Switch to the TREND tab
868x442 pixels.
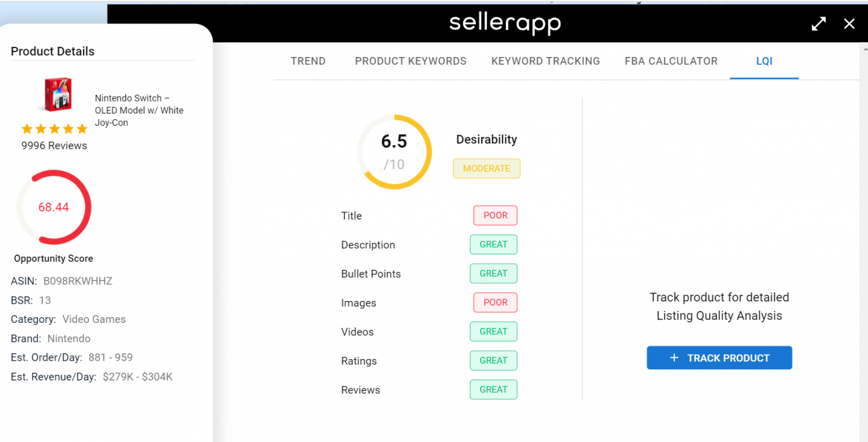click(x=308, y=61)
